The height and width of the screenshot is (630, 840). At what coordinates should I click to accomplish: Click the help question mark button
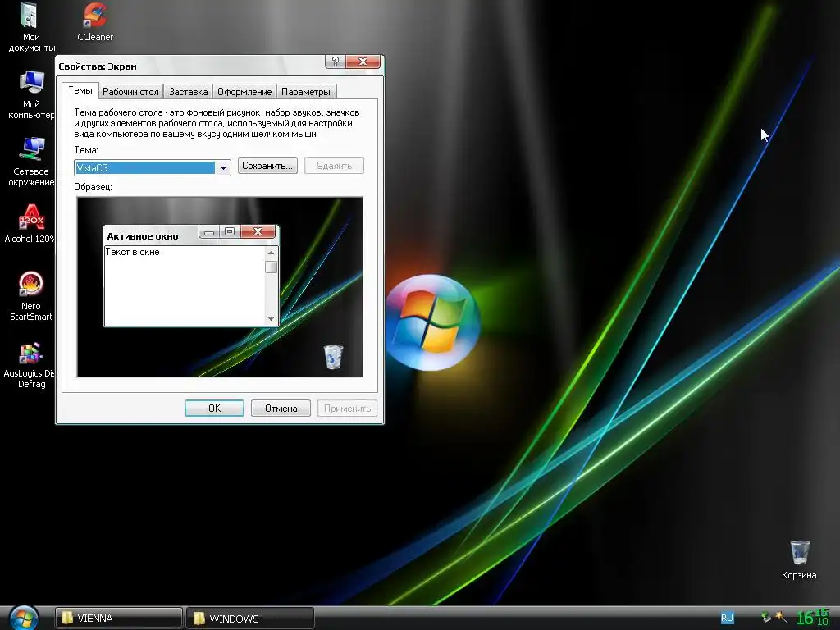[335, 62]
